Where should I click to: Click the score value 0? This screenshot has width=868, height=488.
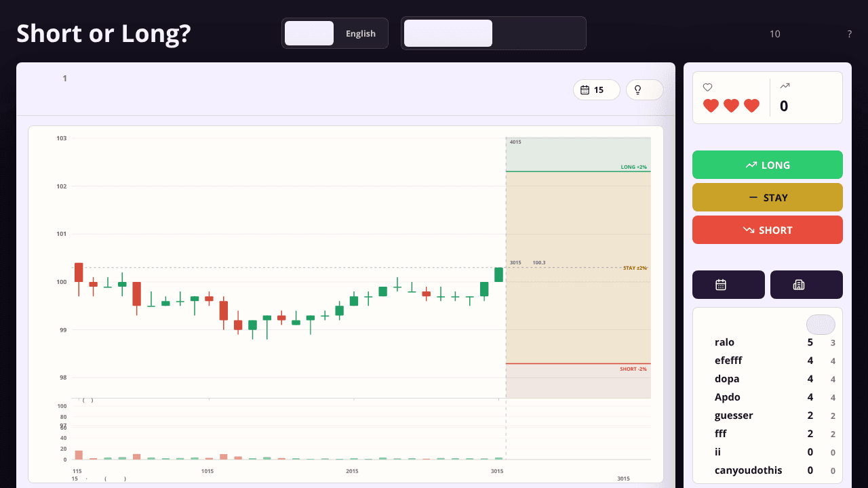784,106
